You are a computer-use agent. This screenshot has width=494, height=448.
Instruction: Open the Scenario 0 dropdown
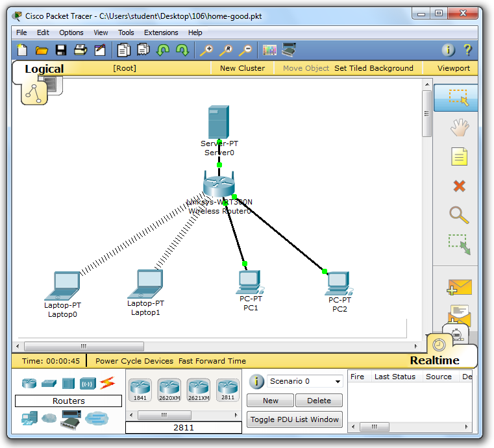(304, 381)
